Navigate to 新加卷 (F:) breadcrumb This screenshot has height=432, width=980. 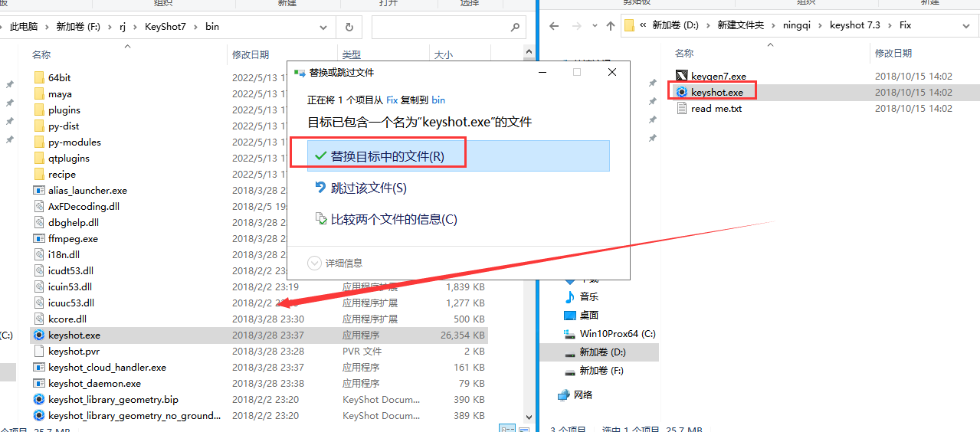[77, 27]
